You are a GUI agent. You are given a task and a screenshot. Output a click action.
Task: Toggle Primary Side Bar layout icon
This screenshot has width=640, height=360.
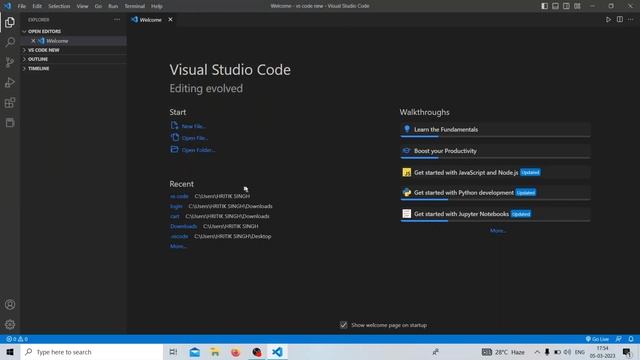[544, 6]
